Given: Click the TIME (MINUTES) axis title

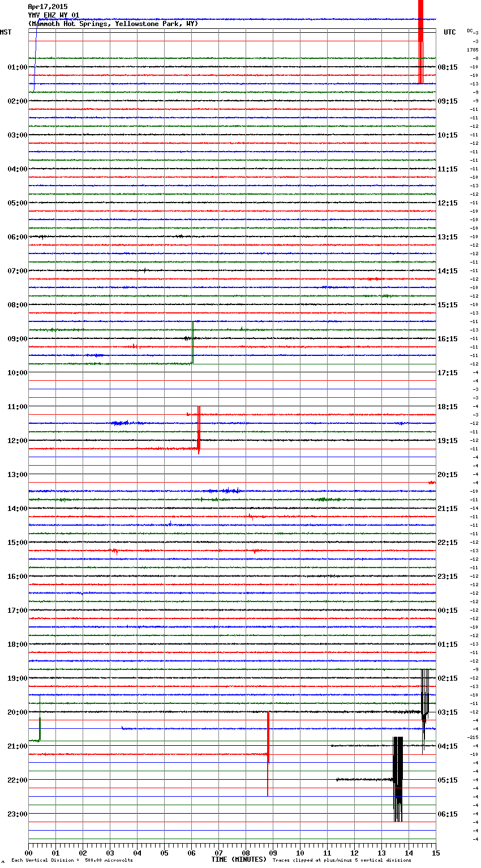Looking at the screenshot, I should [239, 860].
